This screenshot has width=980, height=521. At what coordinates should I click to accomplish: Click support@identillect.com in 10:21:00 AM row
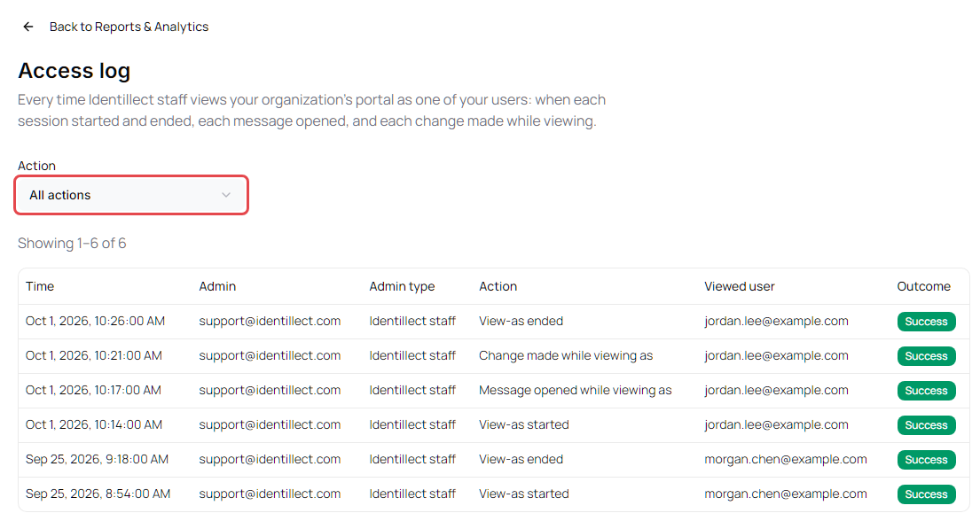coord(270,355)
